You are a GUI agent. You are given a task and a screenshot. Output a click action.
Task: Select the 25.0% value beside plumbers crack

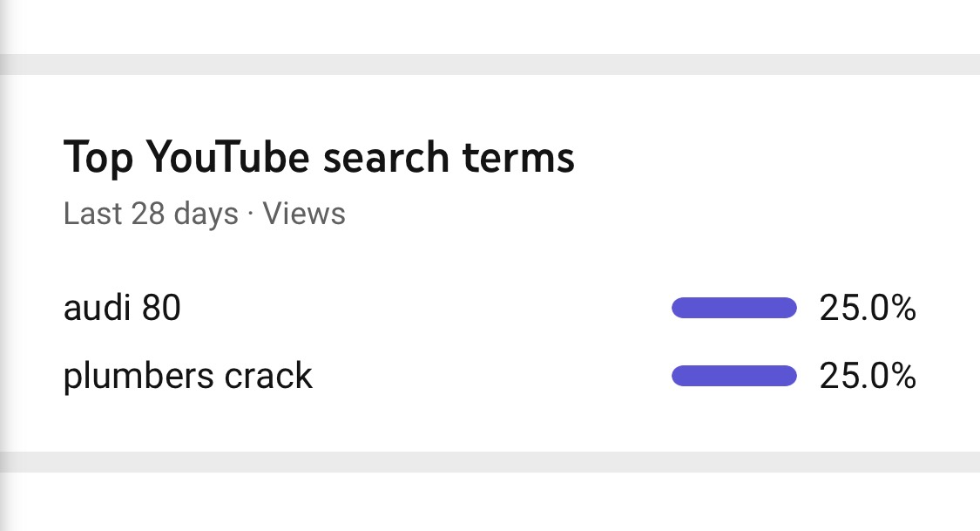(x=868, y=376)
